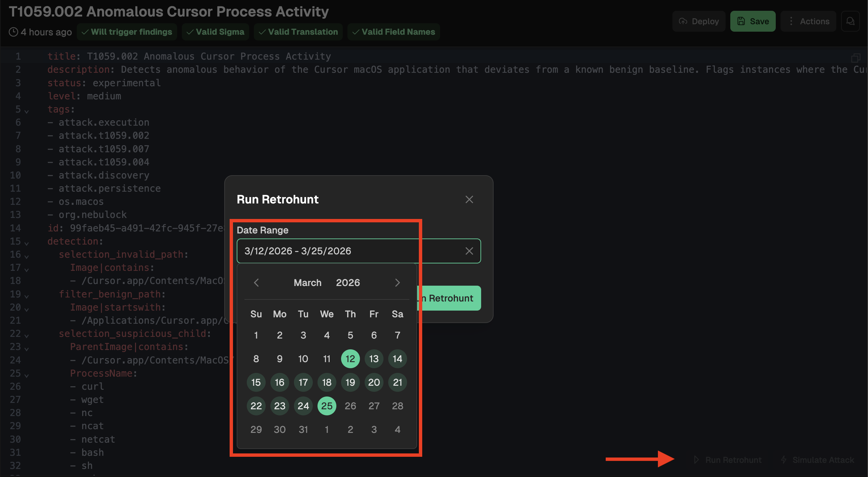
Task: Go to next month in calendar
Action: [397, 283]
